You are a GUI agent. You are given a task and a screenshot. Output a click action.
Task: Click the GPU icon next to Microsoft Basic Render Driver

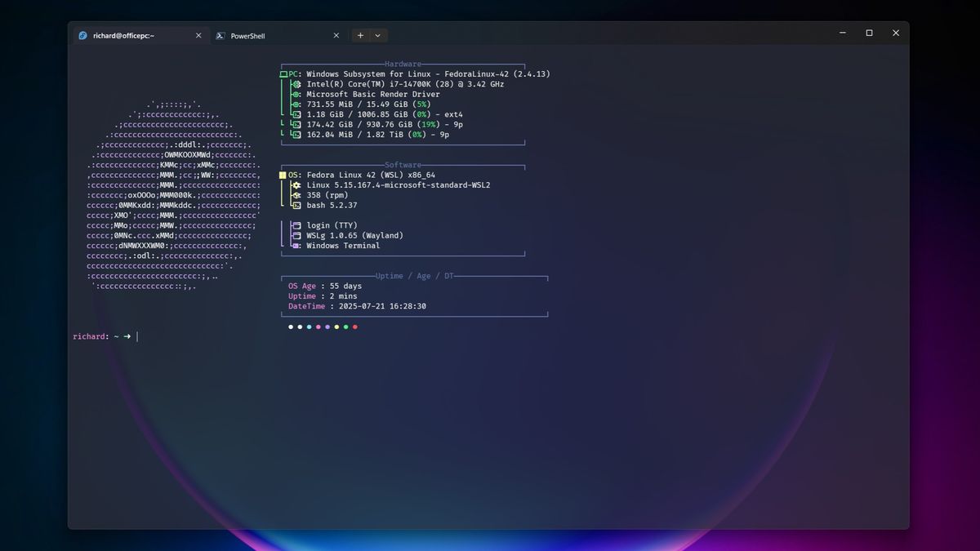pos(296,94)
